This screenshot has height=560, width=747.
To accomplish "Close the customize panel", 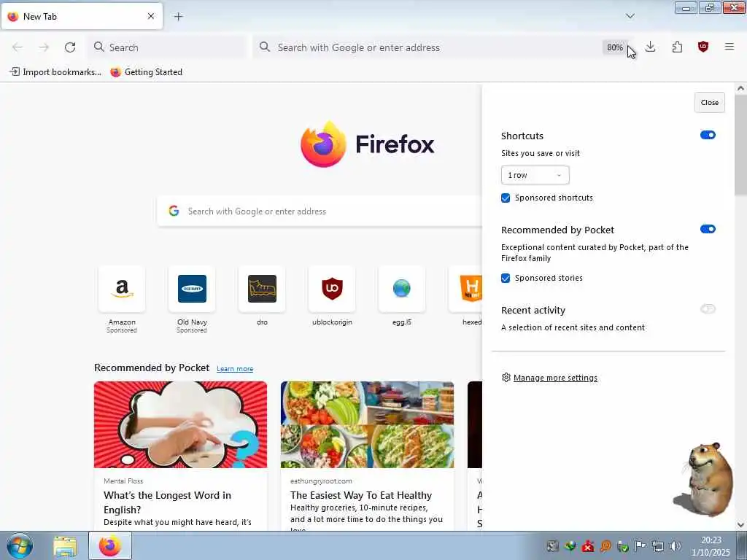I will coord(709,102).
